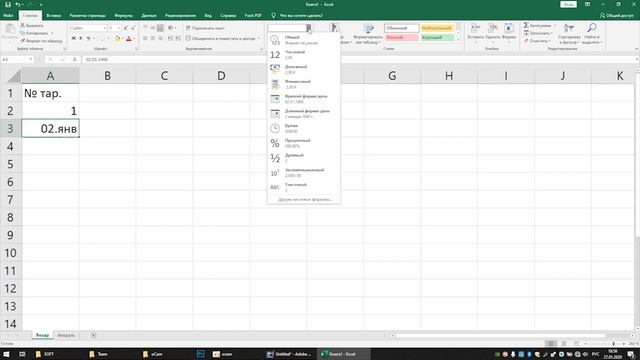Image resolution: width=640 pixels, height=360 pixels.
Task: Toggle Wrap Text option
Action: pyautogui.click(x=205, y=28)
